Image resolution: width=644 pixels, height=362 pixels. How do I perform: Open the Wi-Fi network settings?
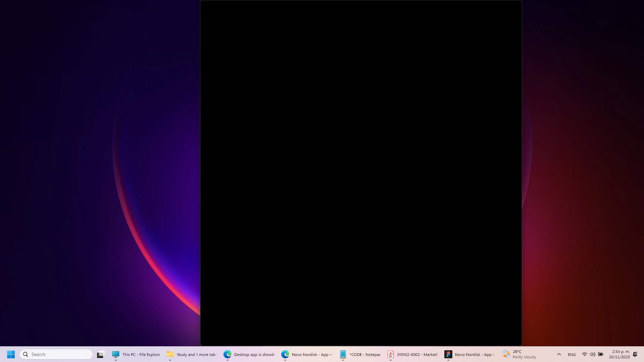(584, 354)
